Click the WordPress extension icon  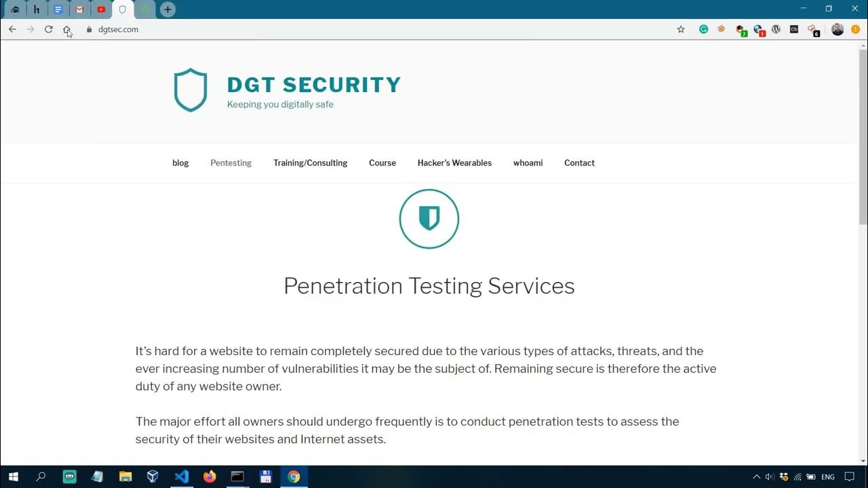pyautogui.click(x=776, y=29)
